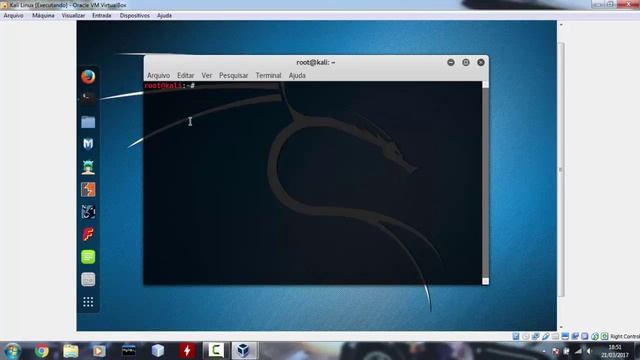Open the Files folder in the Kali dock
This screenshot has height=360, width=640.
pos(88,122)
